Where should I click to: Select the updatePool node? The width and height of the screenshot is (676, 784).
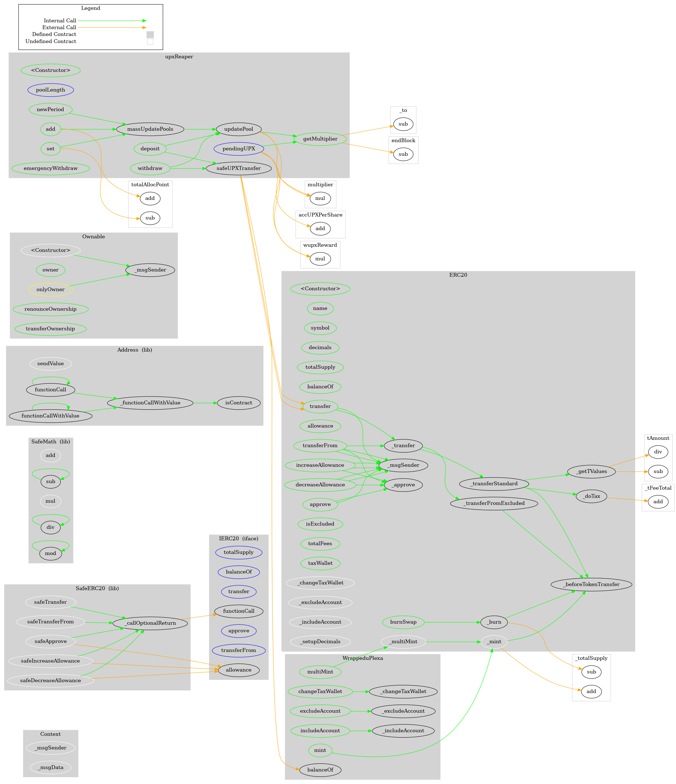pos(238,129)
